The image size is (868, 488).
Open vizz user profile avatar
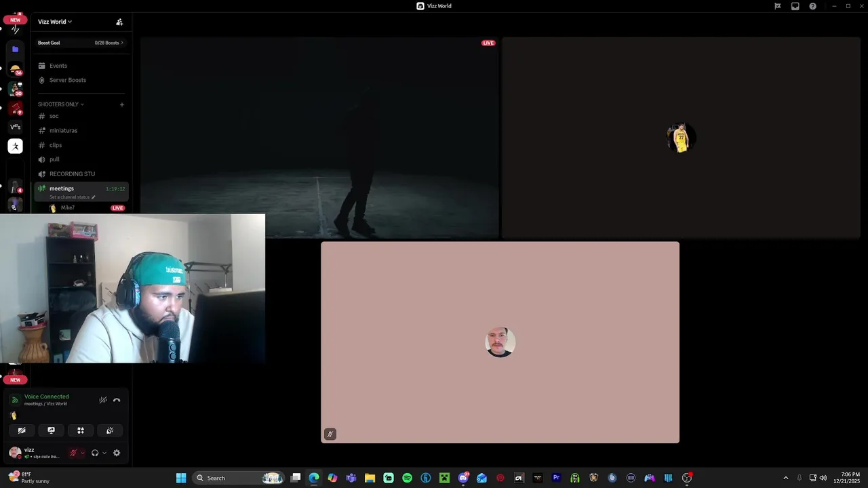[x=15, y=453]
